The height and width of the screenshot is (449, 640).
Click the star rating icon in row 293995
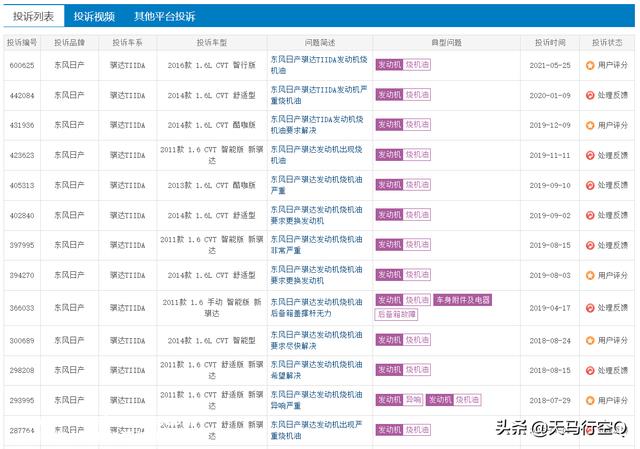pos(590,400)
